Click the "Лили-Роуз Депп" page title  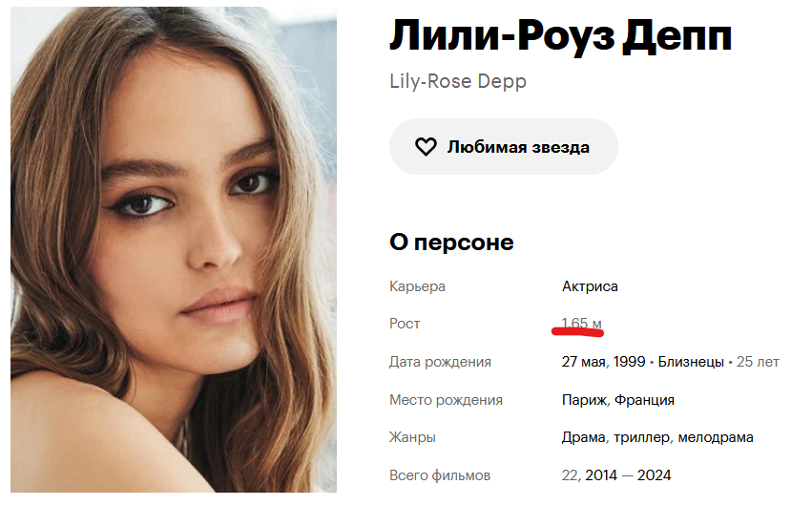point(560,36)
